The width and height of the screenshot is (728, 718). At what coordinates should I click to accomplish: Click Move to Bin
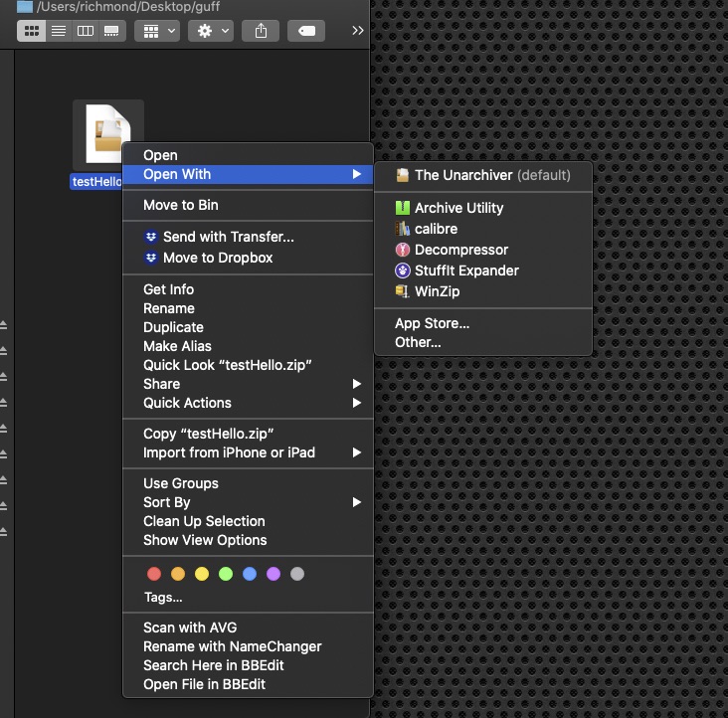[181, 205]
